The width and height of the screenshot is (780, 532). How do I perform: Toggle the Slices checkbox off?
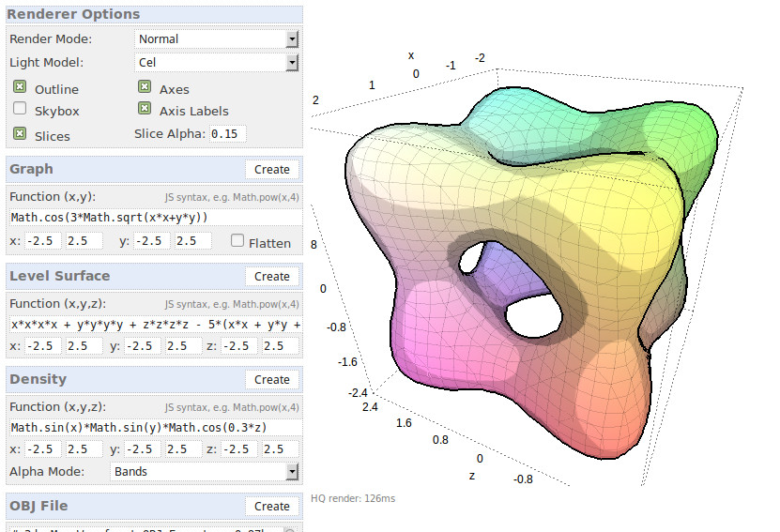point(20,134)
